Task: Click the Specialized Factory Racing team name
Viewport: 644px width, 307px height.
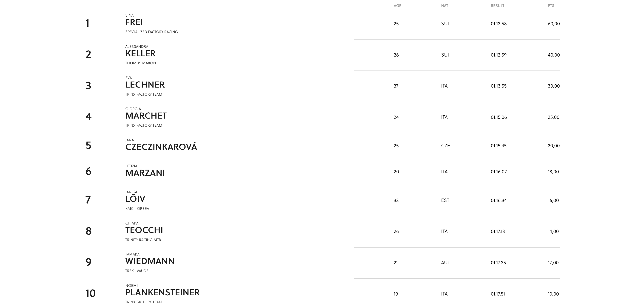Action: [x=151, y=32]
